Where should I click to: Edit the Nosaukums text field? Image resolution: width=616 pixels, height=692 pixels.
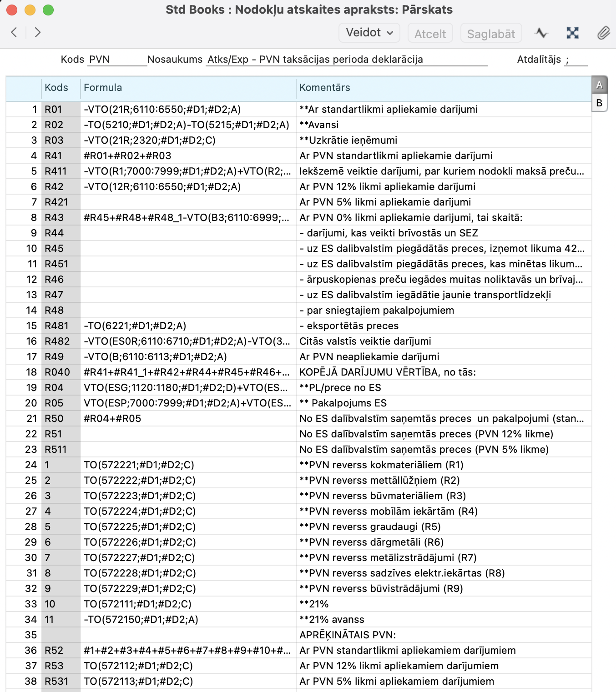pos(346,60)
